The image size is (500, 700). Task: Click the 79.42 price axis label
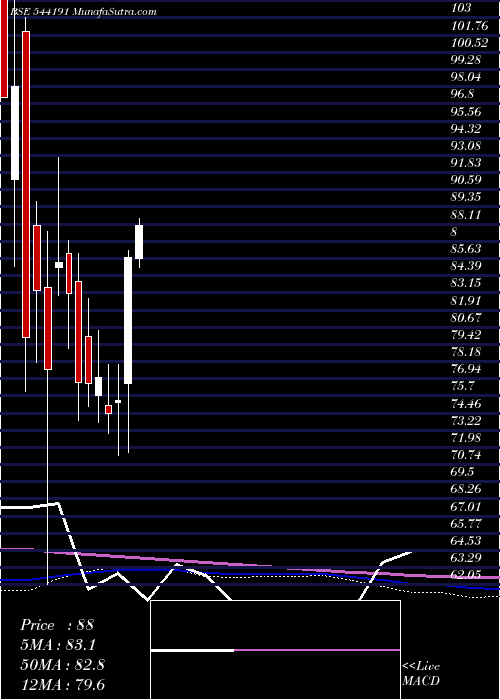pyautogui.click(x=466, y=335)
